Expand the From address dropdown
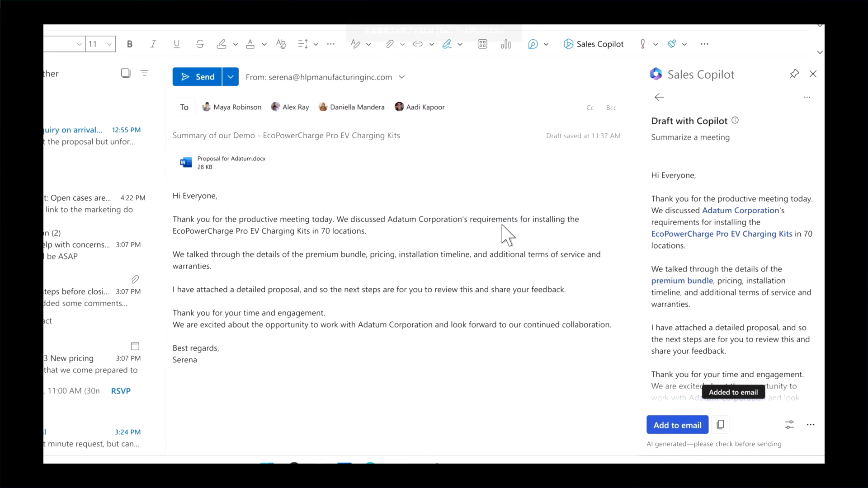Image resolution: width=868 pixels, height=488 pixels. tap(401, 77)
